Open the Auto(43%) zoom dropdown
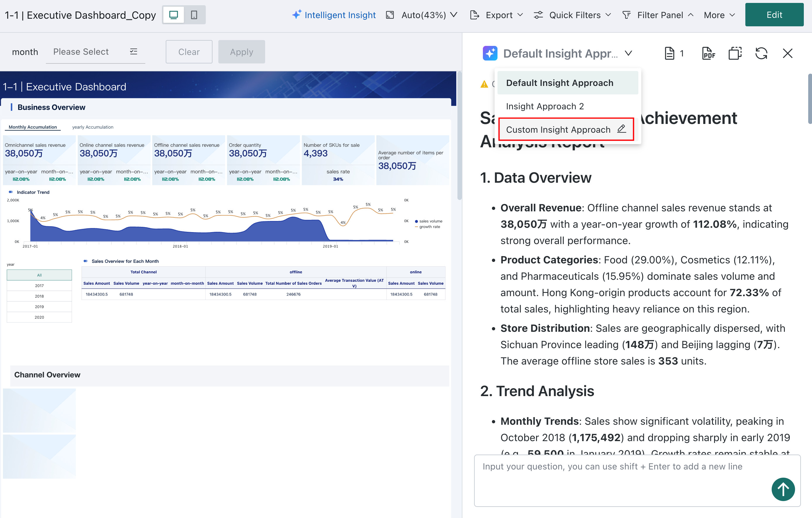Image resolution: width=812 pixels, height=518 pixels. [x=429, y=15]
